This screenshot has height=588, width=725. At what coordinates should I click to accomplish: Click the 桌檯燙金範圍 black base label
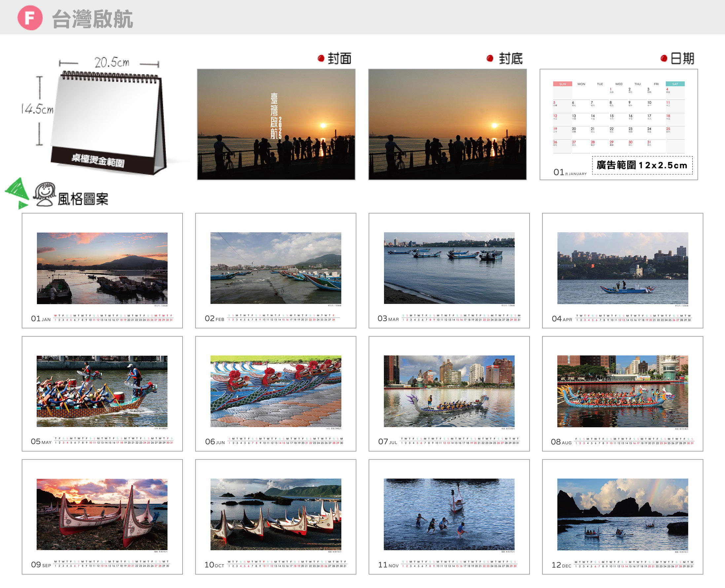click(98, 160)
